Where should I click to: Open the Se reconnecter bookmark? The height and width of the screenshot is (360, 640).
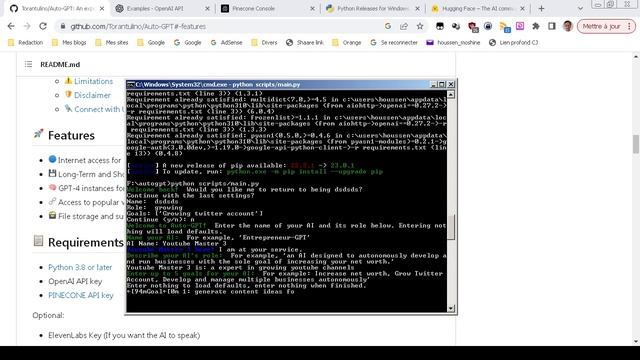point(394,42)
